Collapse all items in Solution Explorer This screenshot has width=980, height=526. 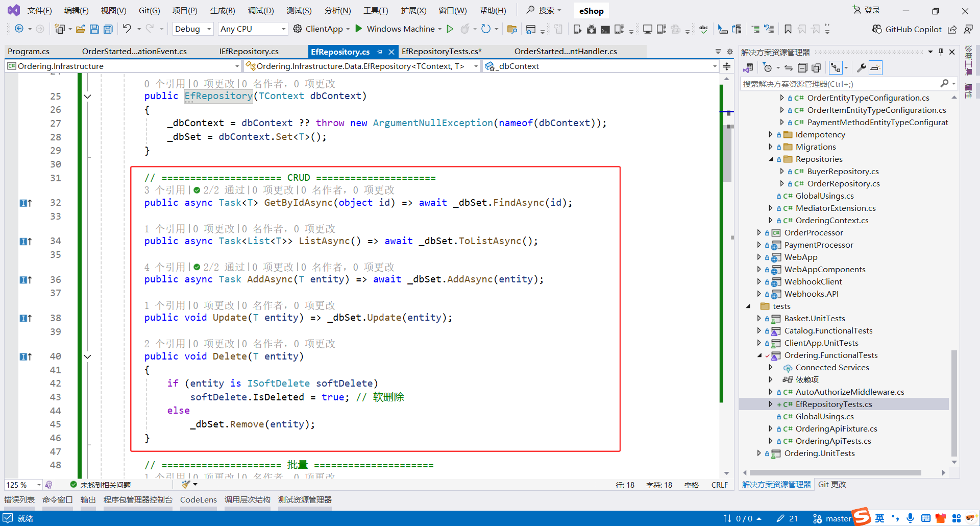[x=802, y=68]
